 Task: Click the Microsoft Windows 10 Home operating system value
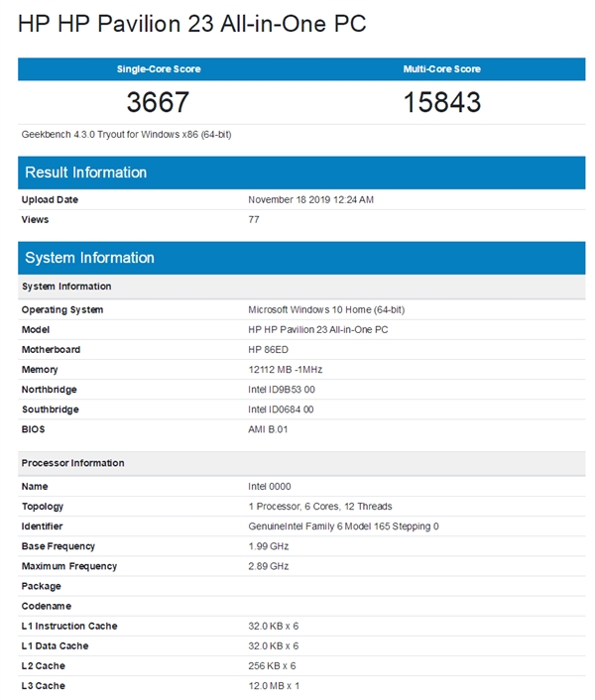click(326, 309)
